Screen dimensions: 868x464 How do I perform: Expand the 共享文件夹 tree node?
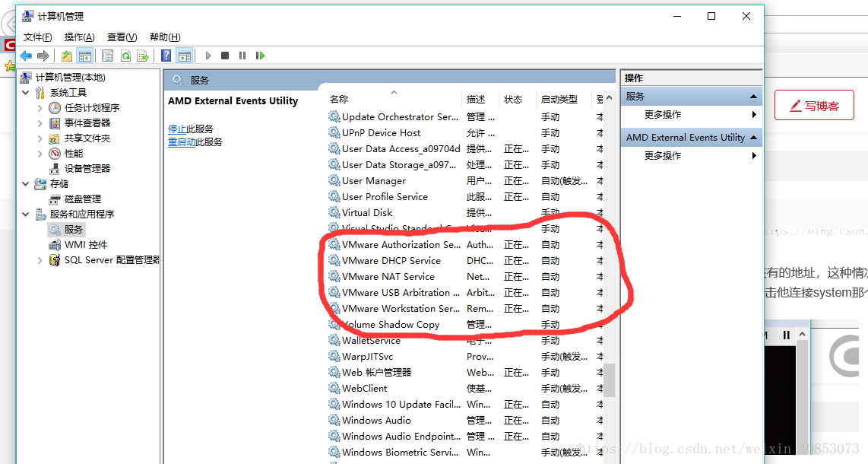(x=40, y=138)
